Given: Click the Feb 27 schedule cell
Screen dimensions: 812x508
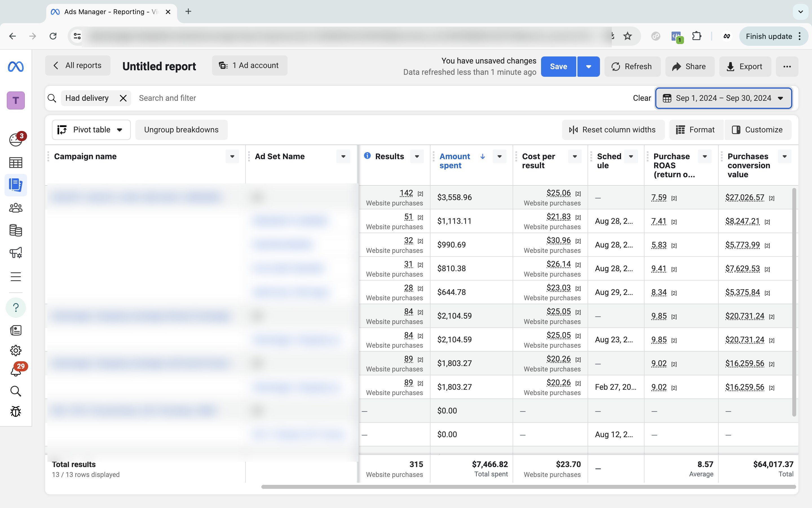Looking at the screenshot, I should pyautogui.click(x=615, y=387).
